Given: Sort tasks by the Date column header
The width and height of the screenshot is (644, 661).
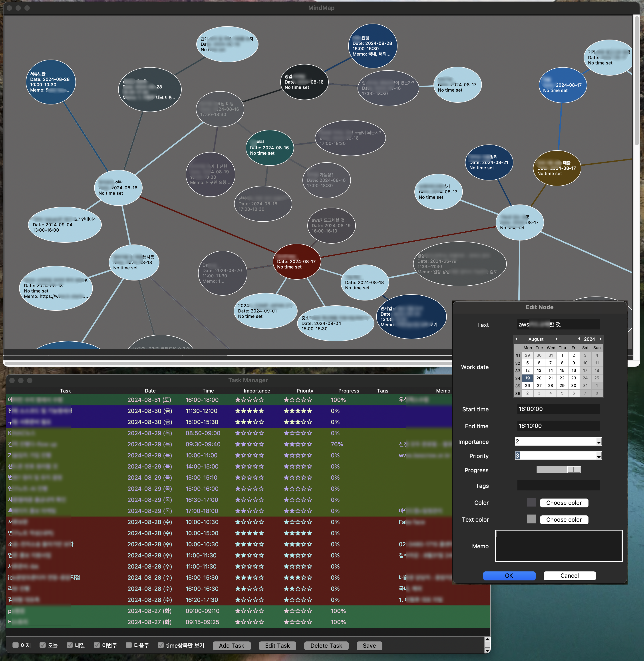Looking at the screenshot, I should click(x=150, y=391).
